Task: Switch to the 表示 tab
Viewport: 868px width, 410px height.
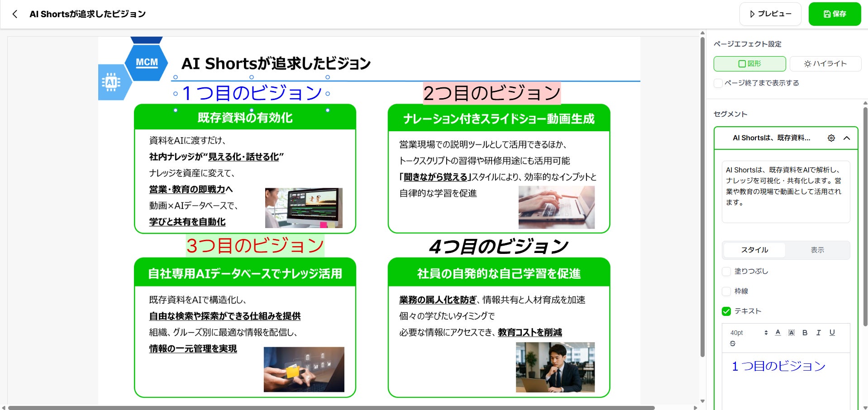Action: [817, 250]
